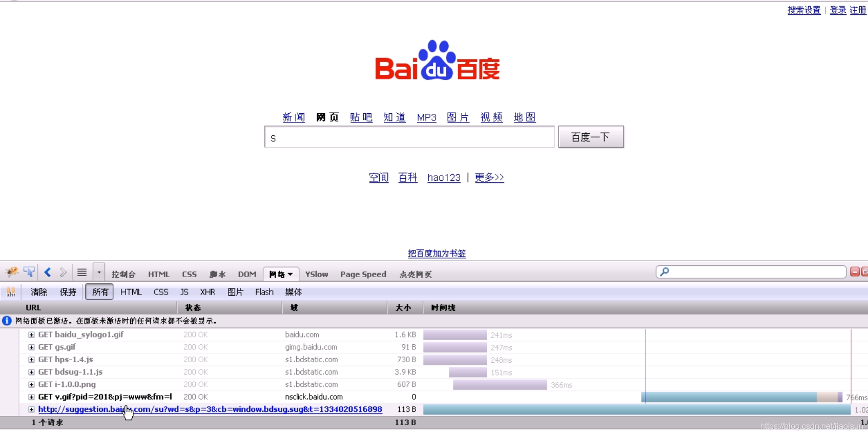
Task: Click the 状态 column header
Action: [230, 307]
